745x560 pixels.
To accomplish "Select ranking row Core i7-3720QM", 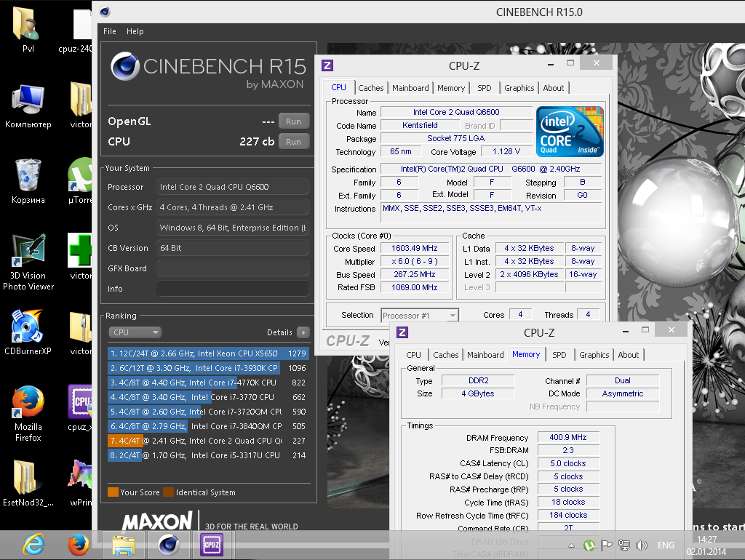I will [x=208, y=412].
